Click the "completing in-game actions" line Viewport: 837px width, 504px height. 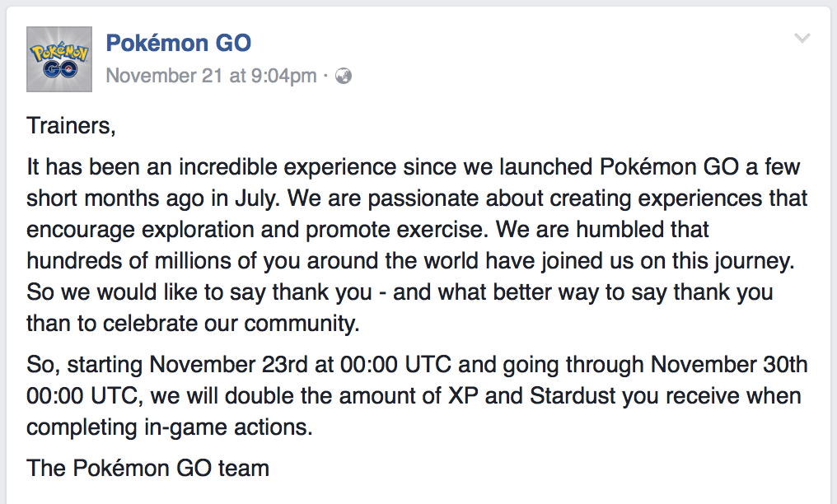click(x=169, y=427)
